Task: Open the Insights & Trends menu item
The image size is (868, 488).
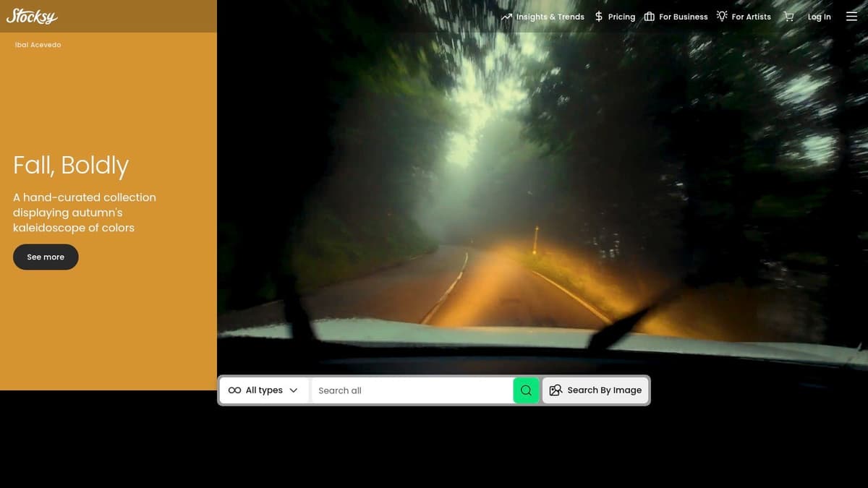Action: (x=550, y=17)
